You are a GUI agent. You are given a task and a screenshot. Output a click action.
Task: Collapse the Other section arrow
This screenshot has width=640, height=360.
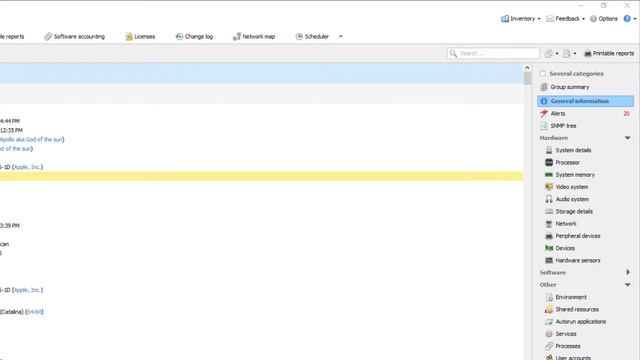coord(628,284)
